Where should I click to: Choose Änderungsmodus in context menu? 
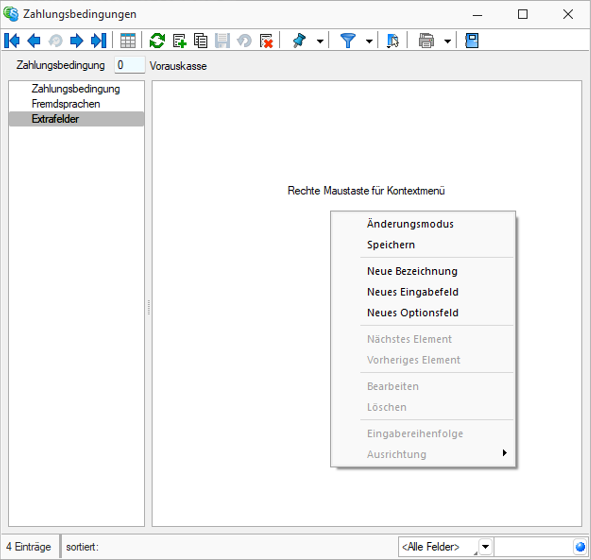pyautogui.click(x=410, y=224)
